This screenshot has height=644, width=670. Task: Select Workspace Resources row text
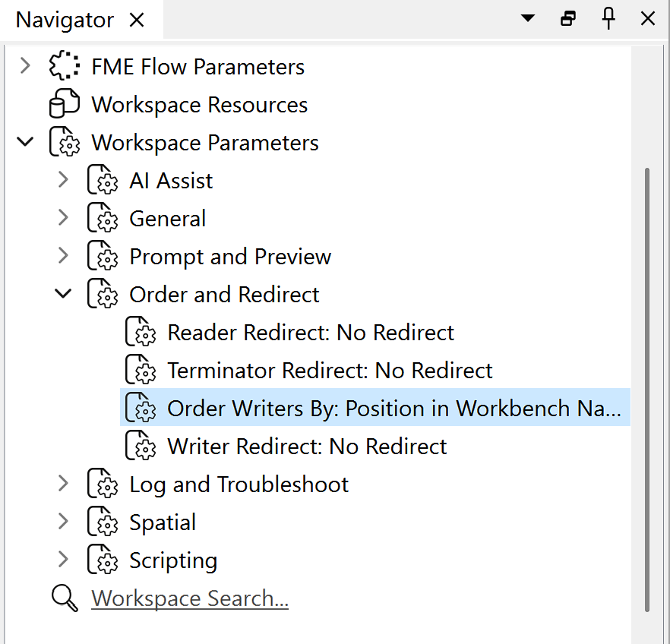(200, 105)
